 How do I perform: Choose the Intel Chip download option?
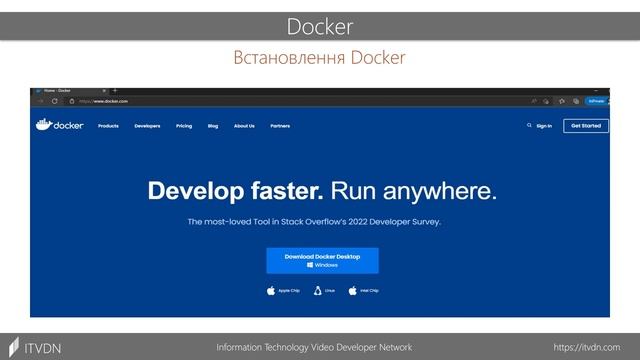click(363, 291)
